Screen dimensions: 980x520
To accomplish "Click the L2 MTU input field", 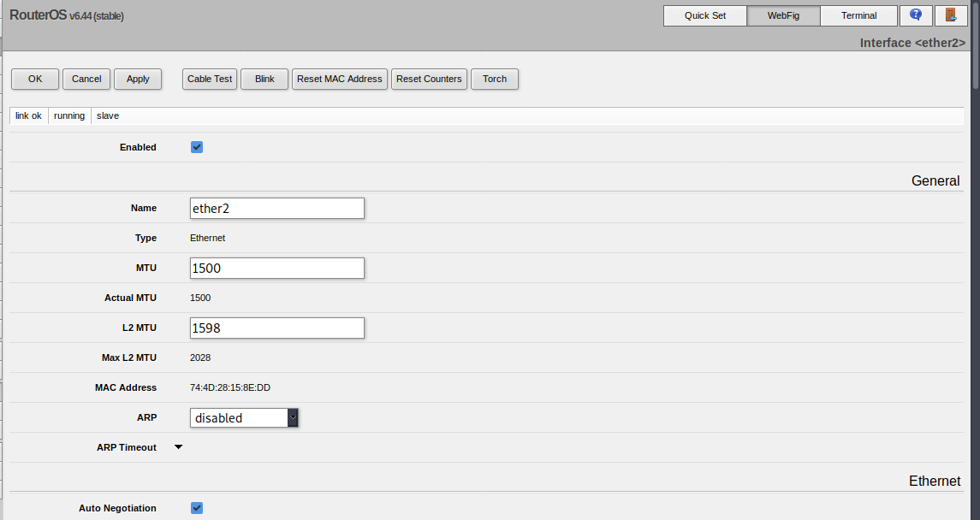I will [x=276, y=328].
